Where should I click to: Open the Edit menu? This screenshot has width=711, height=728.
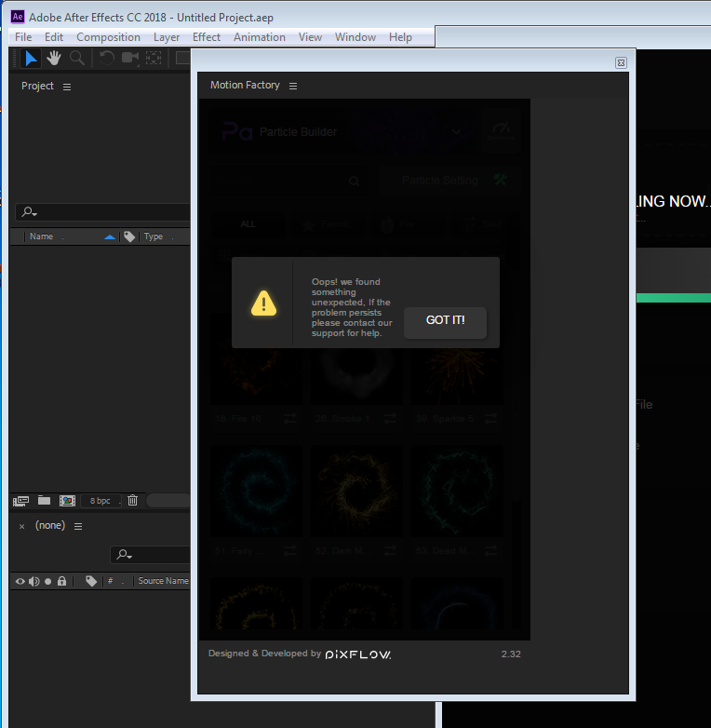[x=54, y=37]
